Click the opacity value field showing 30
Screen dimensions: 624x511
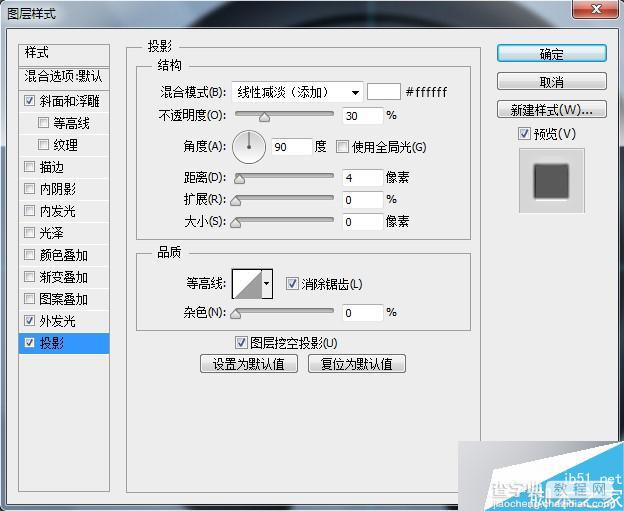pos(363,116)
